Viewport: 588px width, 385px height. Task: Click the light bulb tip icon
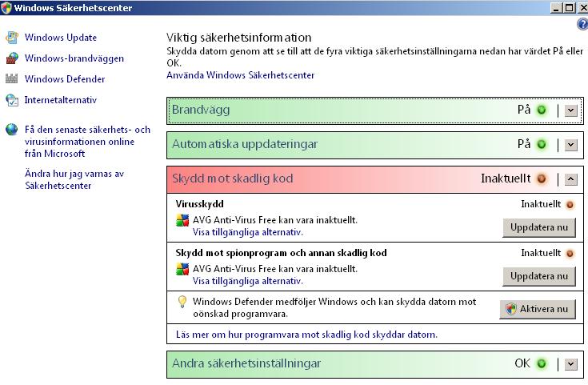(x=182, y=302)
